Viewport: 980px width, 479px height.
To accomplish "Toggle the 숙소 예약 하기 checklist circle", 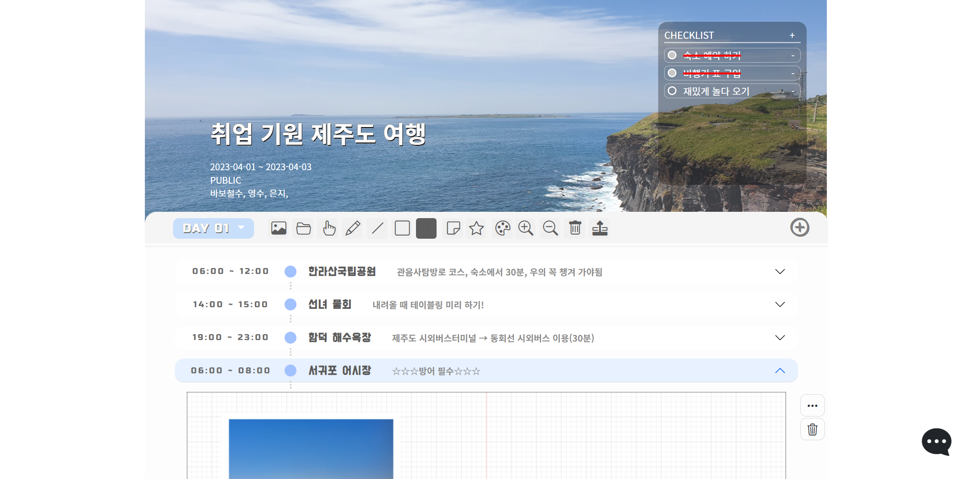I will tap(672, 55).
